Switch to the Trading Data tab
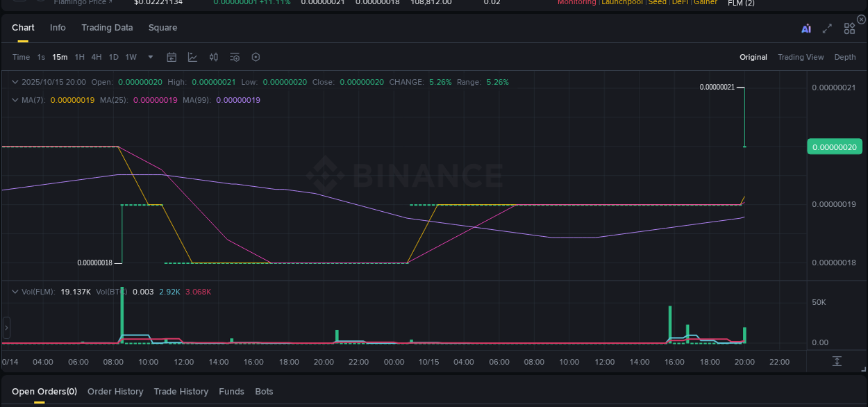The width and height of the screenshot is (868, 407). 107,27
